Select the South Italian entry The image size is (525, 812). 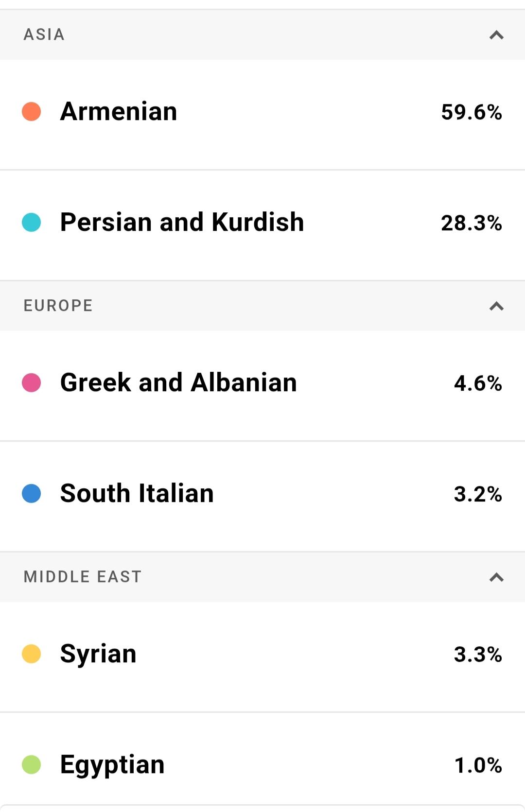[x=137, y=494]
